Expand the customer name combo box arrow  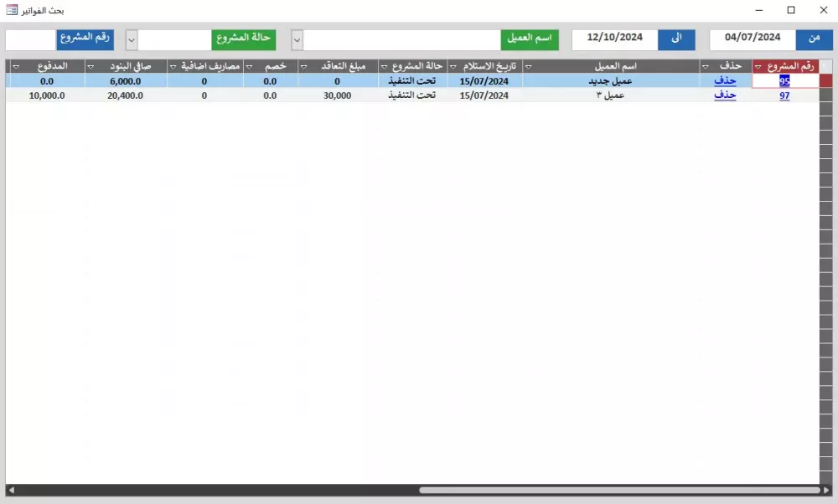pos(297,40)
